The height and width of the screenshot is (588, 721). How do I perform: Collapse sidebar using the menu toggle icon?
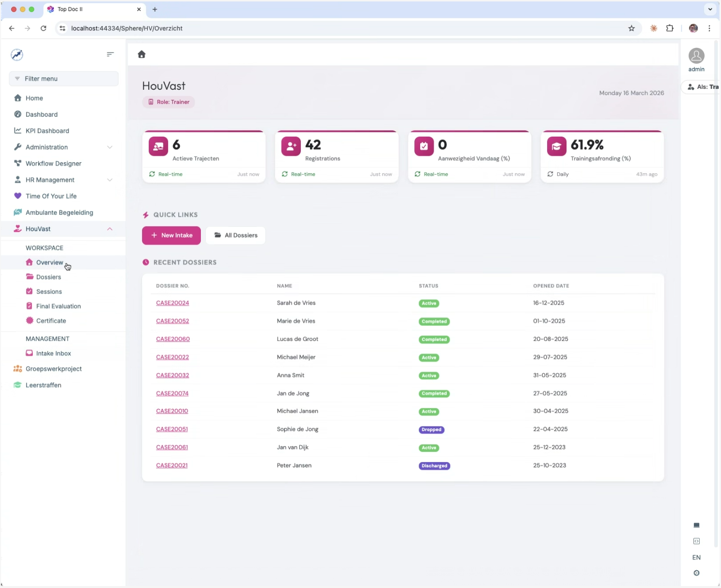(110, 55)
